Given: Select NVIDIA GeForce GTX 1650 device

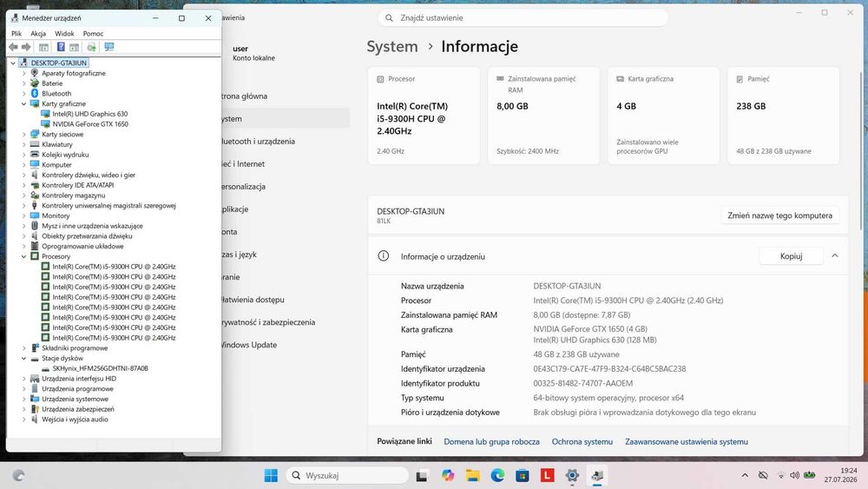Looking at the screenshot, I should pyautogui.click(x=90, y=124).
